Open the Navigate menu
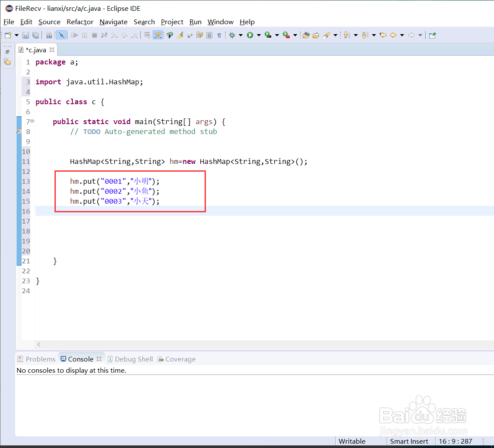494x448 pixels. (x=113, y=22)
